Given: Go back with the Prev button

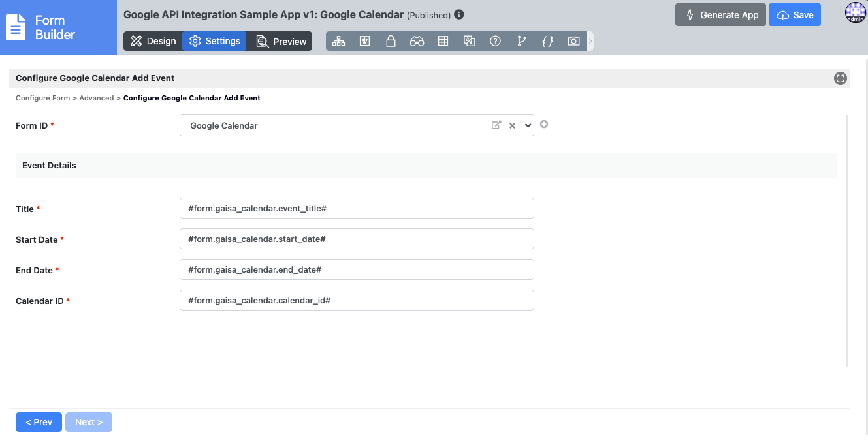Looking at the screenshot, I should (39, 422).
